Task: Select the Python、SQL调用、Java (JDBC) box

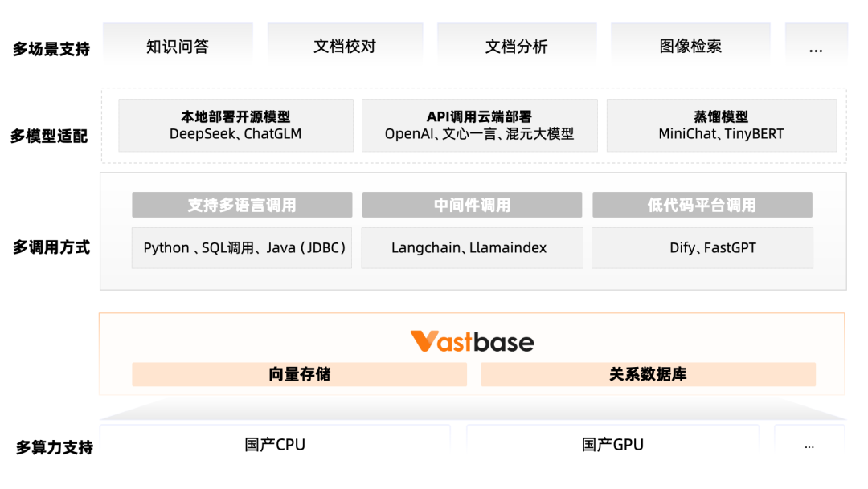Action: (242, 248)
